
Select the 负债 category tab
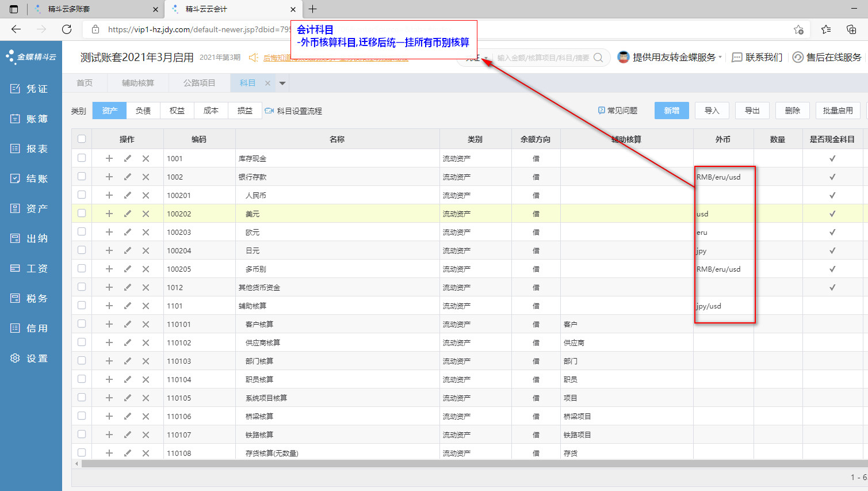pos(143,111)
